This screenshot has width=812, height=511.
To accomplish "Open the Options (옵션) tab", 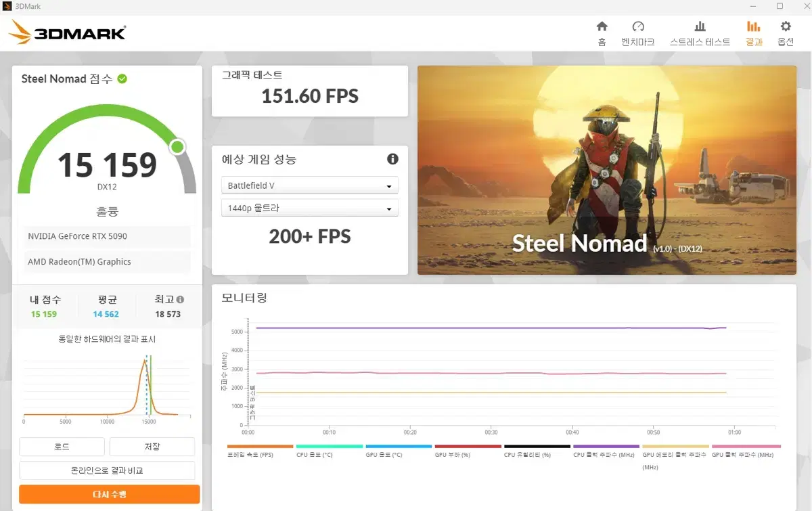I will [x=786, y=33].
